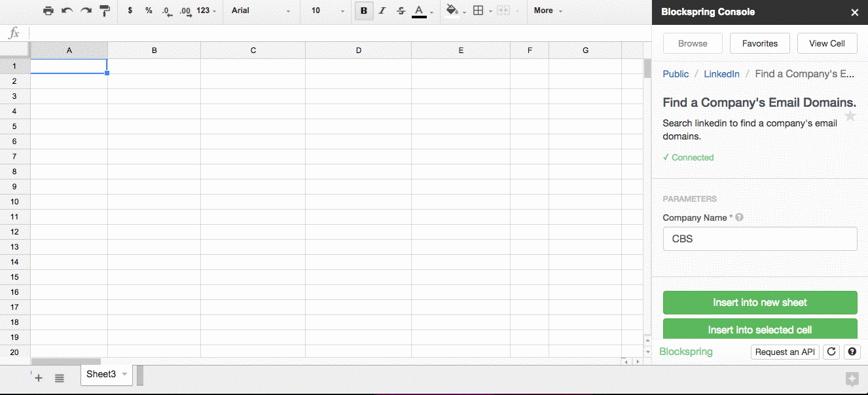This screenshot has width=868, height=395.
Task: Go to the Public breadcrumb
Action: [676, 74]
